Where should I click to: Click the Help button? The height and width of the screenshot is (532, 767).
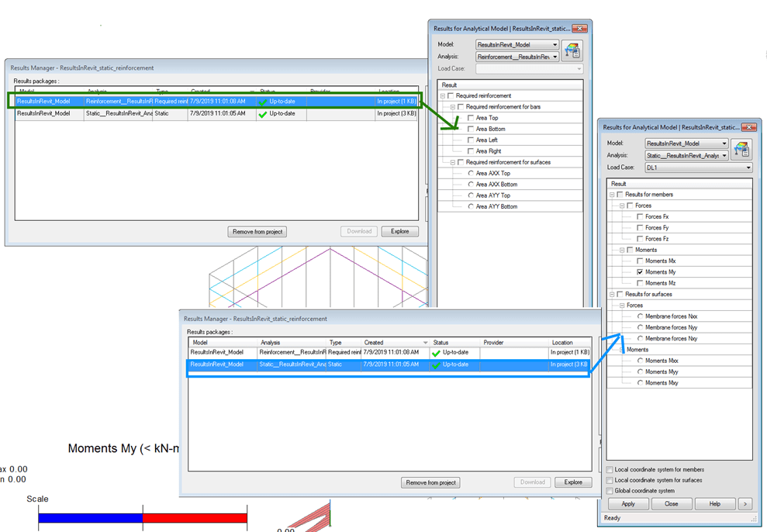(716, 503)
